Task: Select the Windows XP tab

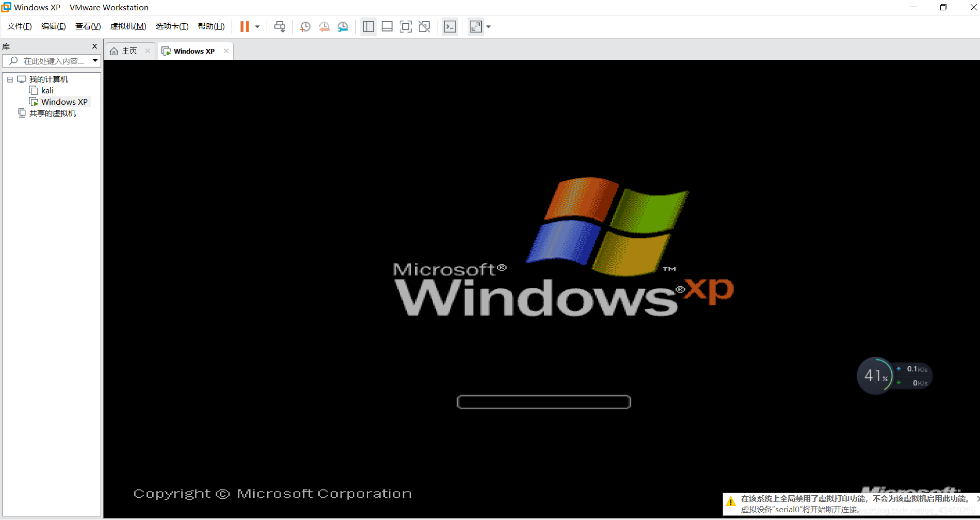Action: (194, 51)
